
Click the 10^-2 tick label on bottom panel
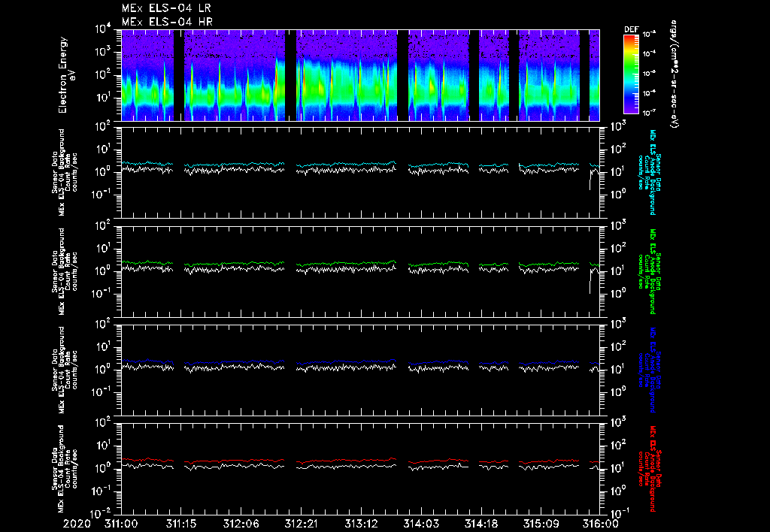tap(103, 513)
